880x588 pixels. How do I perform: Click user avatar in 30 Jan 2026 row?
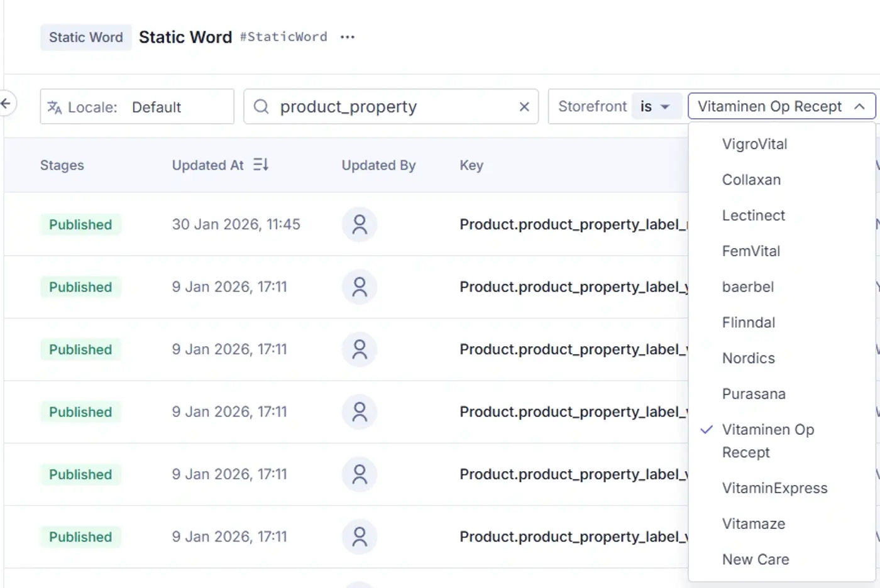(360, 224)
